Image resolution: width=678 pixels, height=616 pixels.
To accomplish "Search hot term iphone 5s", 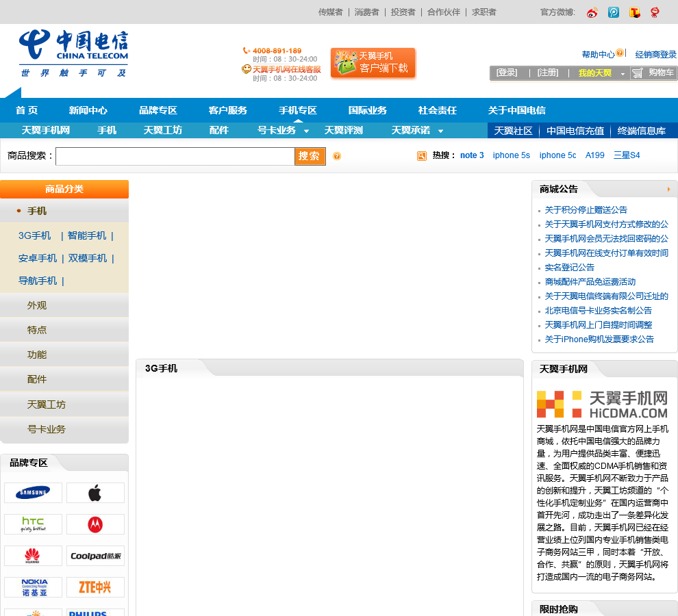I will [x=511, y=155].
